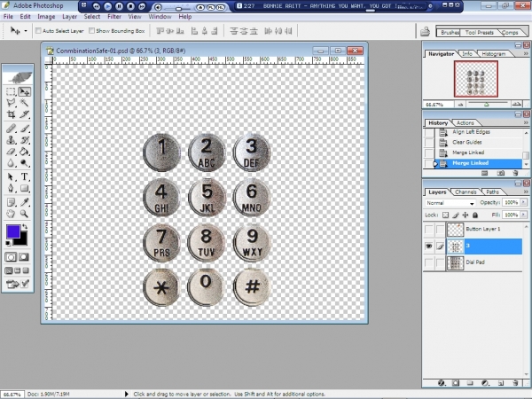This screenshot has height=399, width=532.
Task: Click the create new layer icon
Action: [500, 383]
